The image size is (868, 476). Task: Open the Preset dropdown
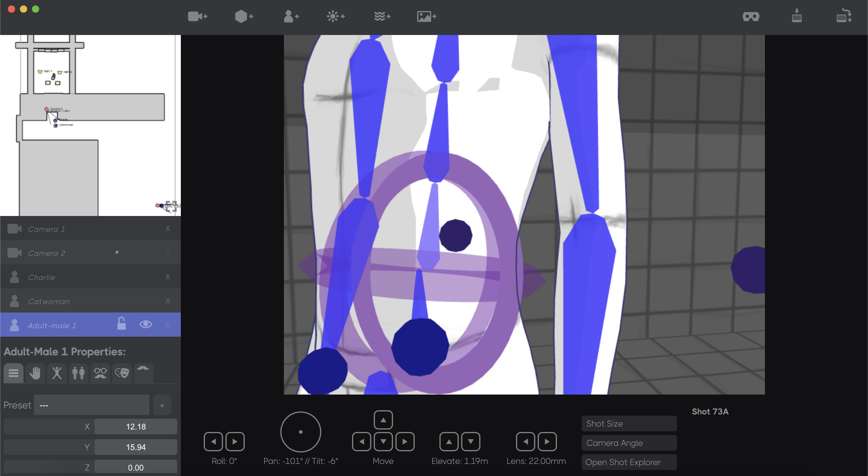(x=92, y=405)
